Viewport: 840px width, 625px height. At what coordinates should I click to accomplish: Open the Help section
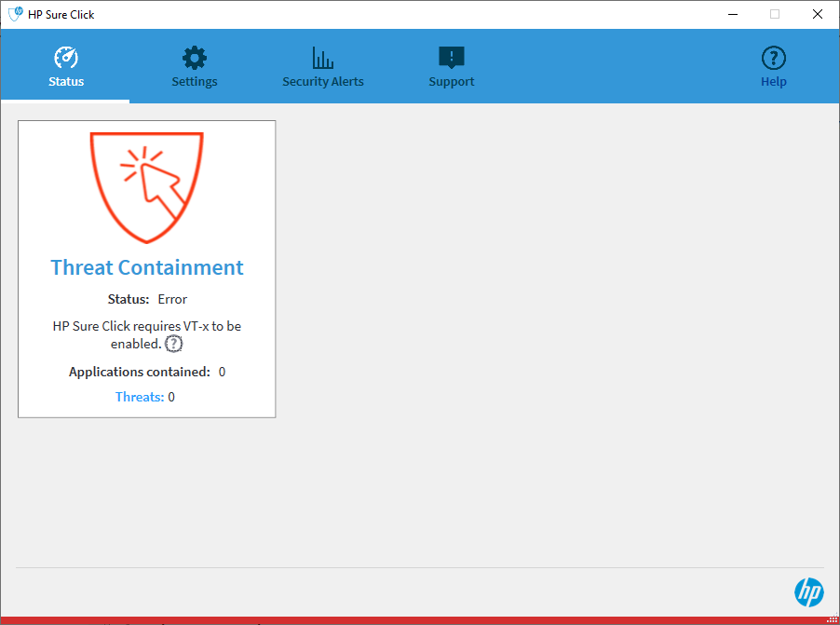tap(773, 65)
